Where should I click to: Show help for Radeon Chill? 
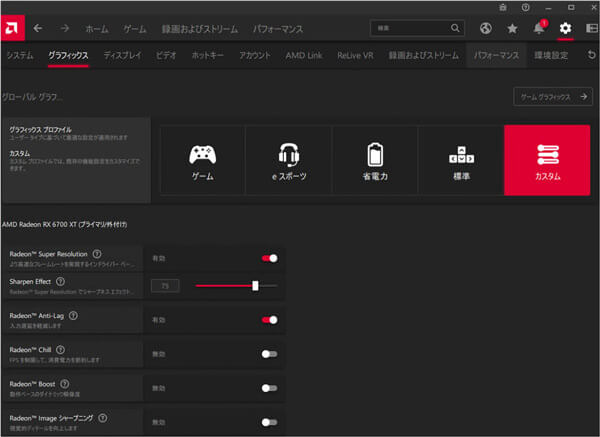[60, 349]
